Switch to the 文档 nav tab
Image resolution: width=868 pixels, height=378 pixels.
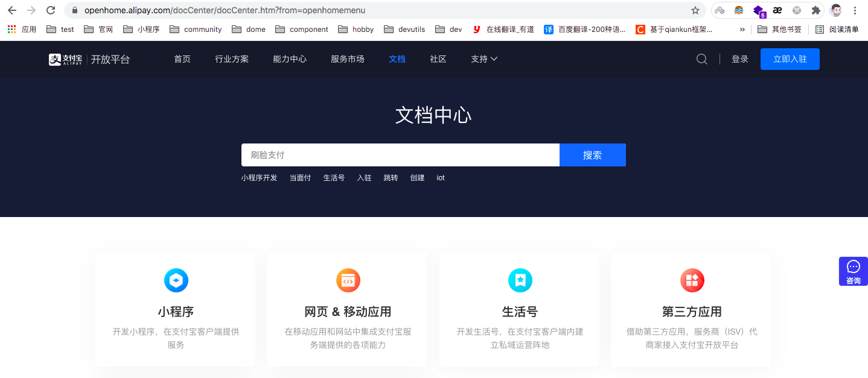click(397, 59)
